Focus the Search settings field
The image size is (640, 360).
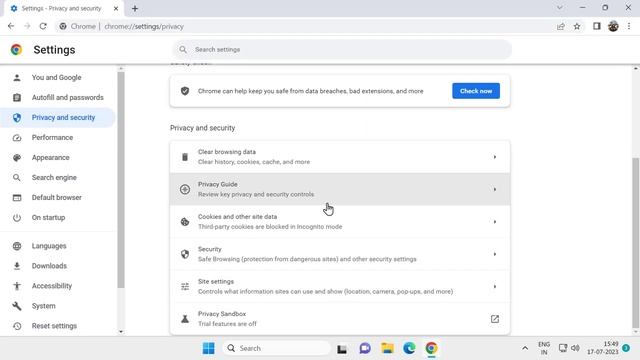[342, 49]
